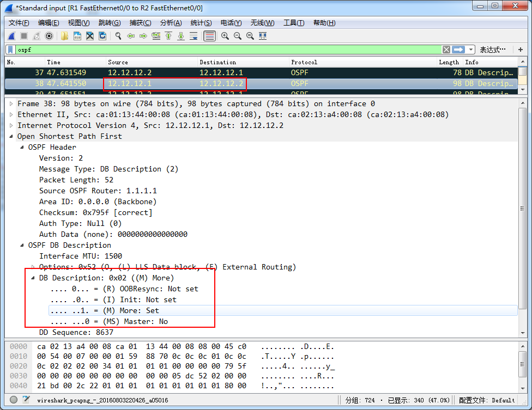Collapse the OSPF DB Description node
The image size is (532, 410).
22,245
